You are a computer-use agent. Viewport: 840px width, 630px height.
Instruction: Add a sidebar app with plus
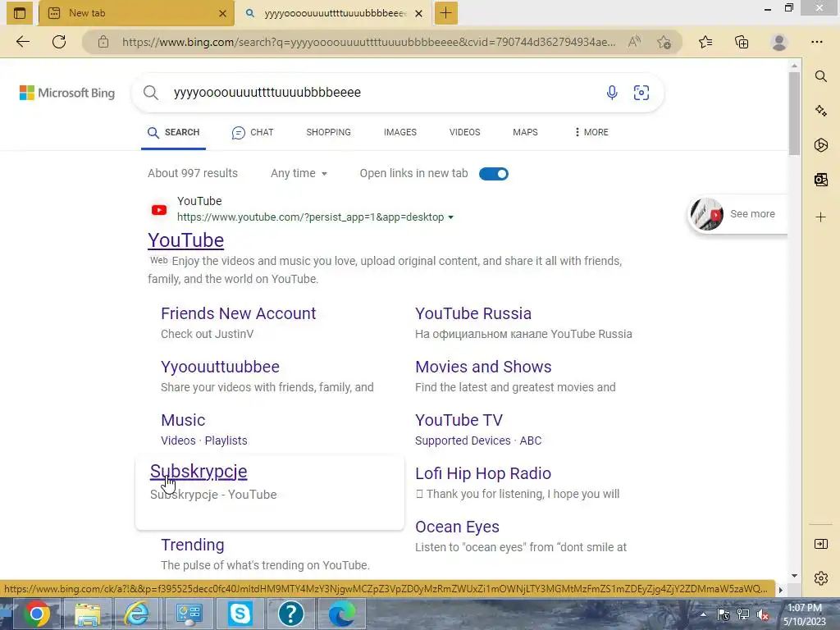point(820,217)
